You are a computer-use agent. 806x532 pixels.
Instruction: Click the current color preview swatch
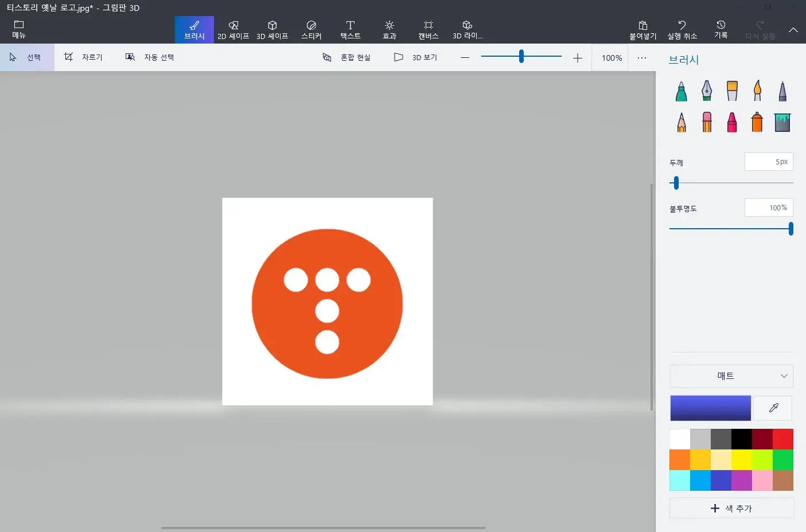[x=711, y=408]
